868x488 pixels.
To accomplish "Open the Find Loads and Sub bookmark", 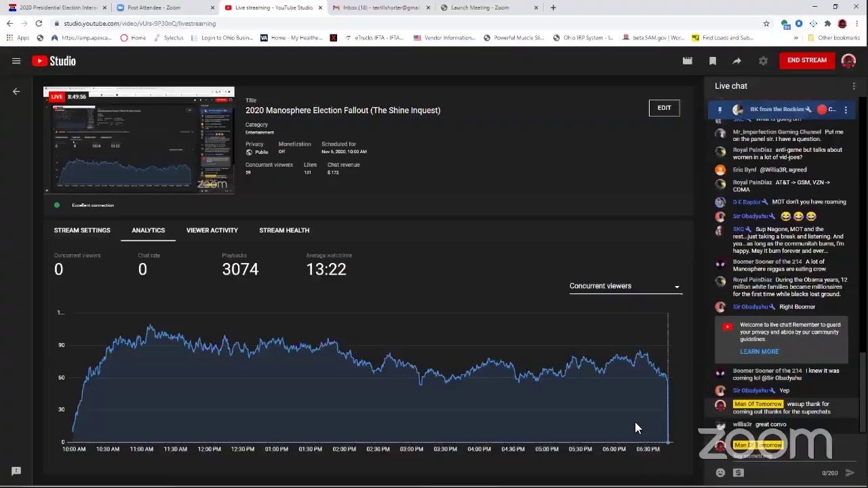I will click(723, 38).
